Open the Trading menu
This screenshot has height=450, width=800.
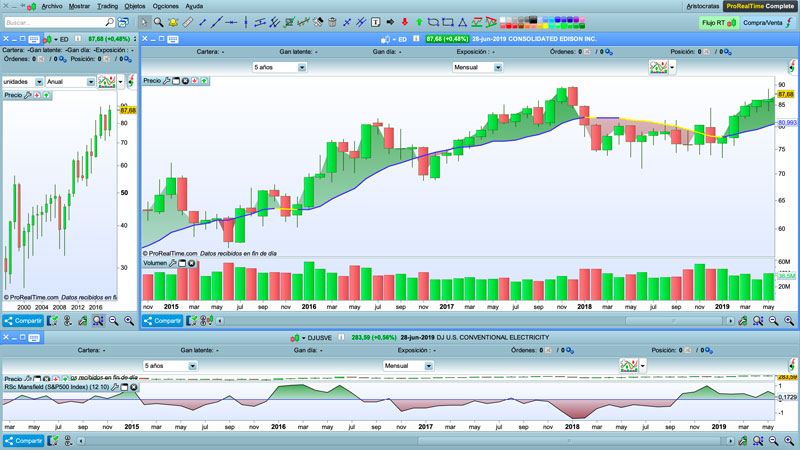pyautogui.click(x=107, y=6)
